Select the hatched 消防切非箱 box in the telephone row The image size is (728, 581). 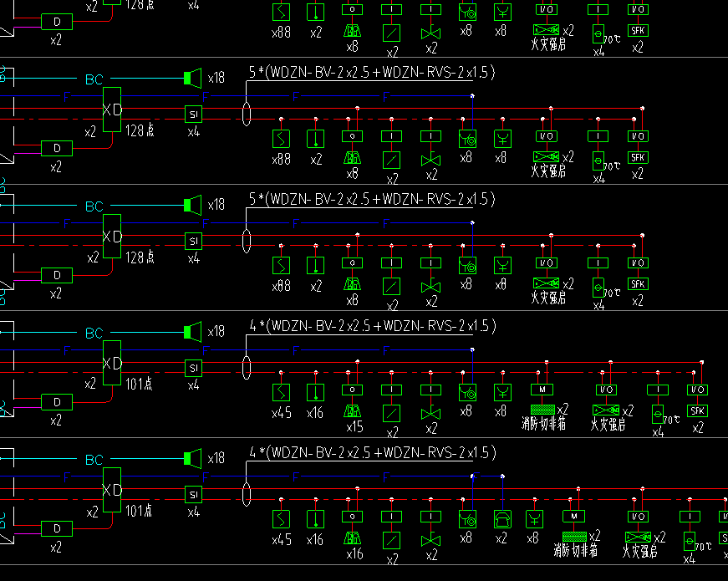click(574, 537)
